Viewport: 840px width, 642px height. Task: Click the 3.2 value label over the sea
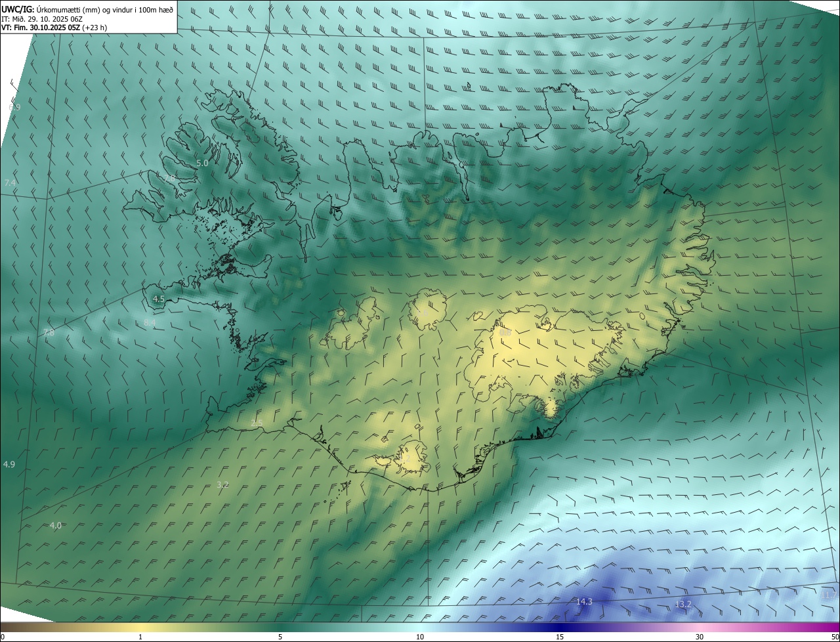click(x=222, y=484)
